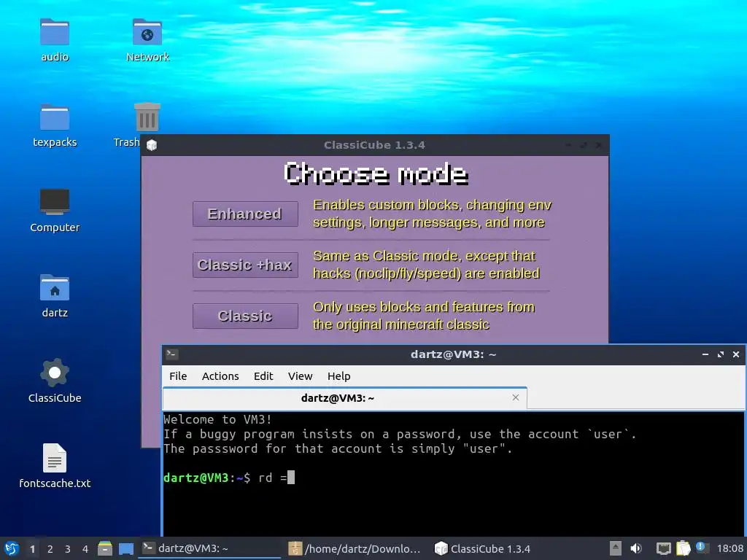Viewport: 747px width, 560px height.
Task: Click the removable media eject tray icon
Action: coord(616,548)
